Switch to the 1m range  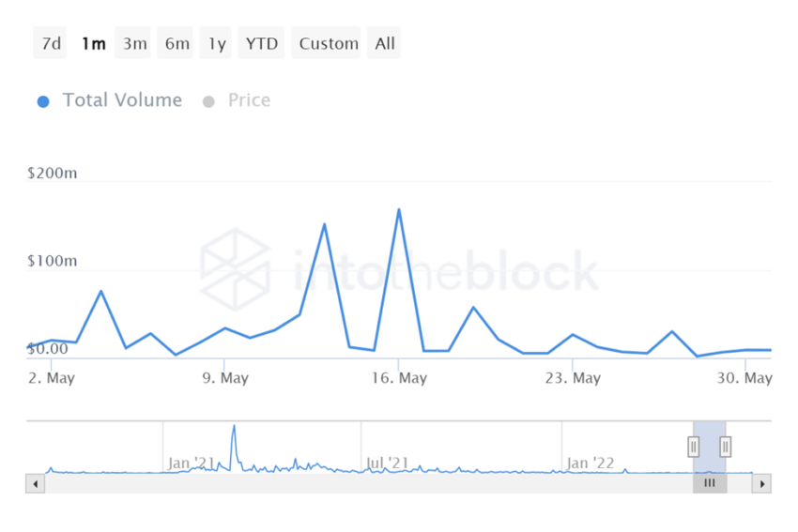coord(93,43)
